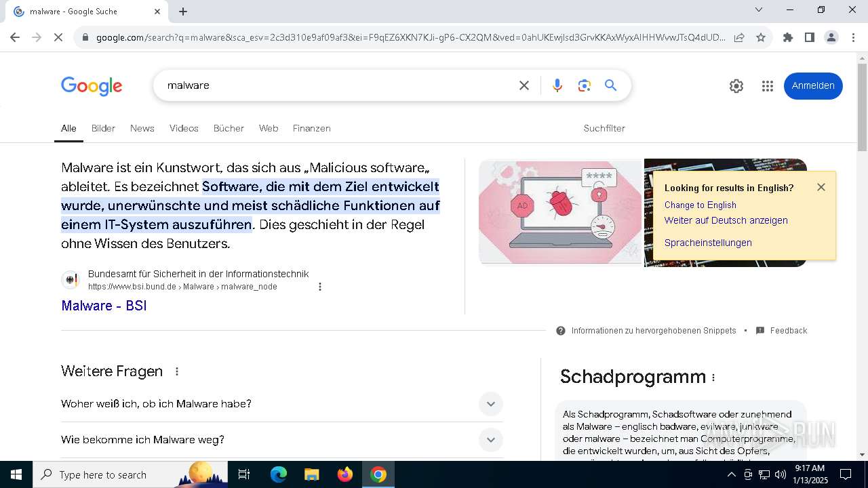Go to Google homepage logo
Viewport: 868px width, 488px height.
pos(92,86)
